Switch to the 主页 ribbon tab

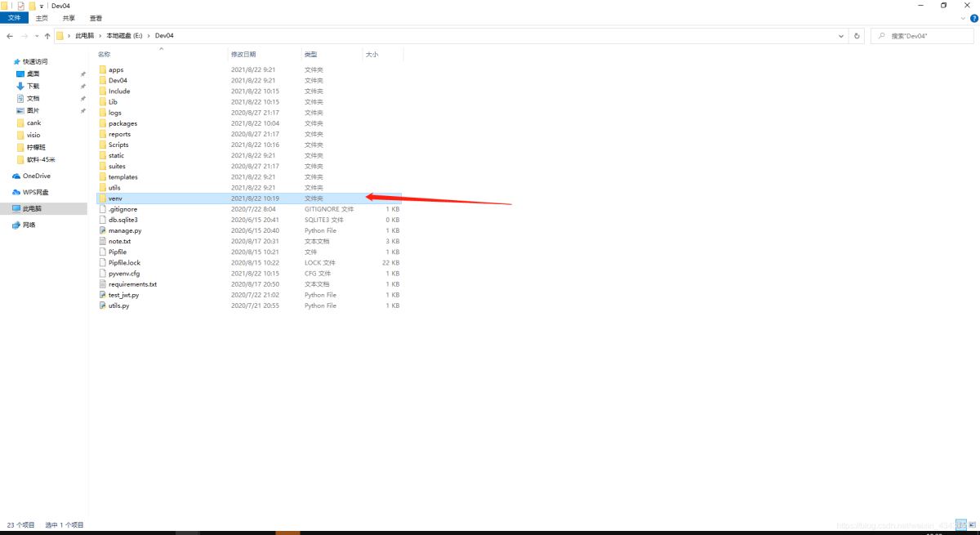[42, 17]
